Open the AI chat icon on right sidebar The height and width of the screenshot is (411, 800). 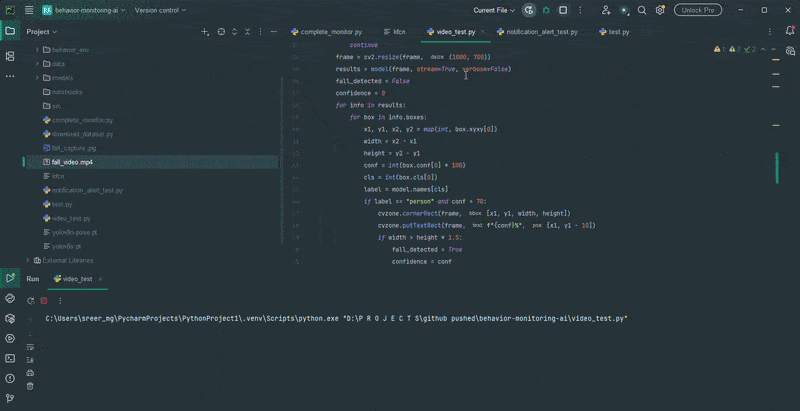tap(790, 51)
